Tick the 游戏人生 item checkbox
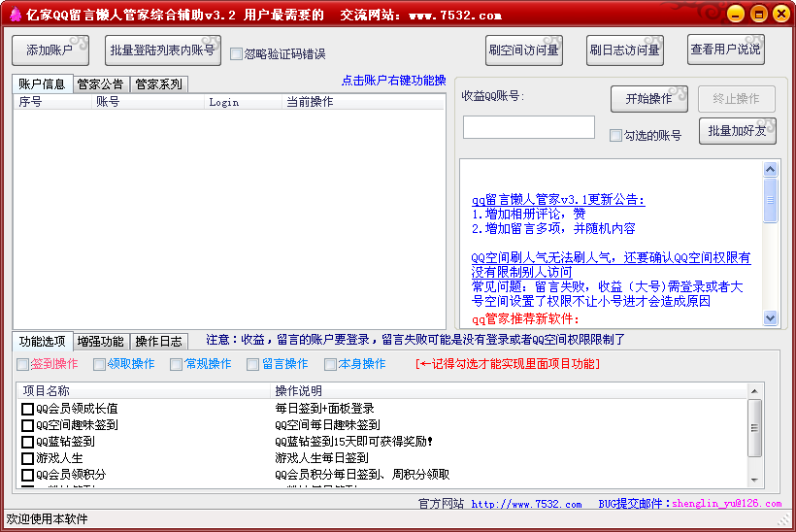Image resolution: width=796 pixels, height=532 pixels. (x=28, y=458)
